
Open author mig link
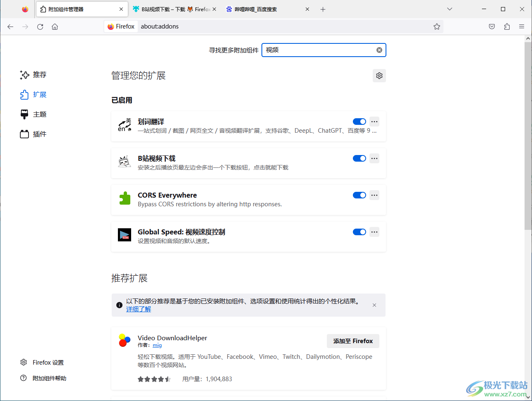coord(157,345)
